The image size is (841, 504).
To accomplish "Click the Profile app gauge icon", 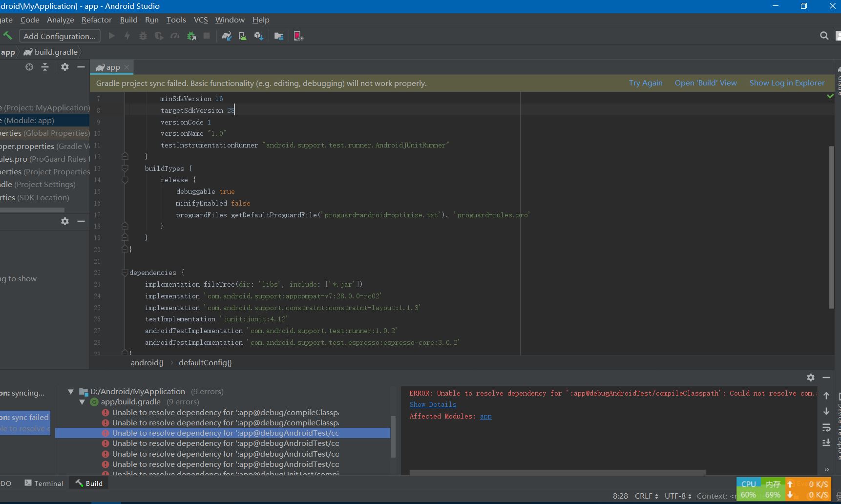I will tap(175, 36).
